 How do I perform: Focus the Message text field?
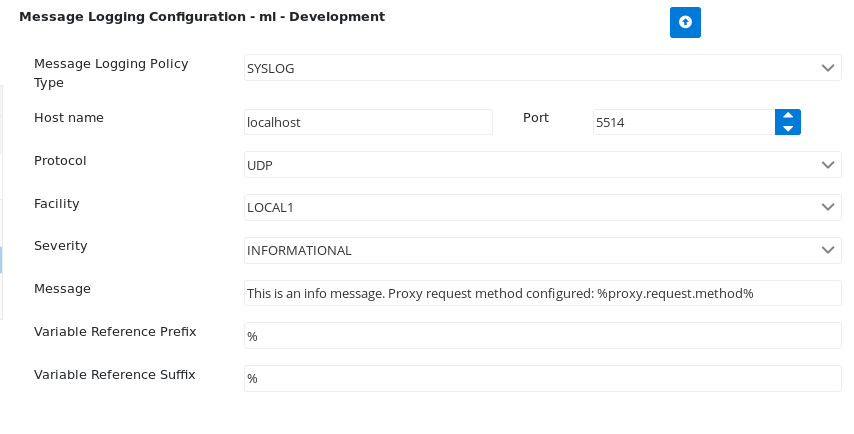click(542, 293)
